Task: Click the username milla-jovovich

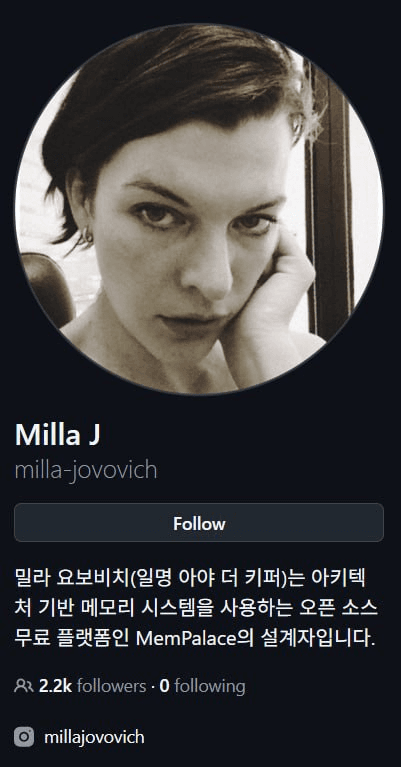Action: pyautogui.click(x=86, y=470)
